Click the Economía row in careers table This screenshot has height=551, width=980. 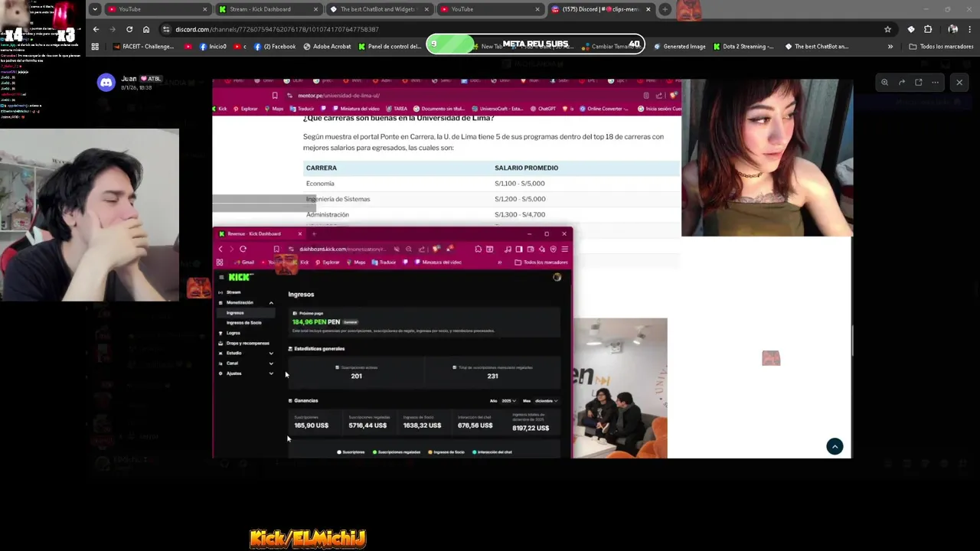coord(491,184)
